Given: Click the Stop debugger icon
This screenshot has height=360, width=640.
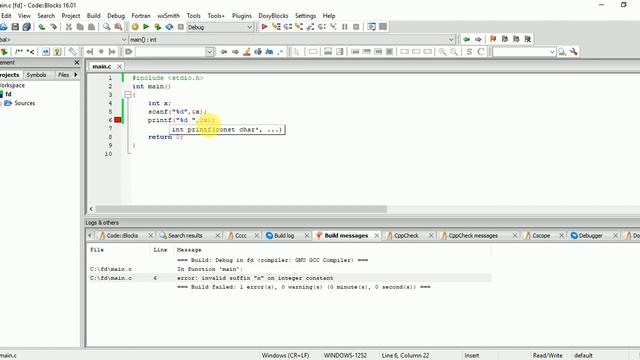Looking at the screenshot, I should 356,27.
